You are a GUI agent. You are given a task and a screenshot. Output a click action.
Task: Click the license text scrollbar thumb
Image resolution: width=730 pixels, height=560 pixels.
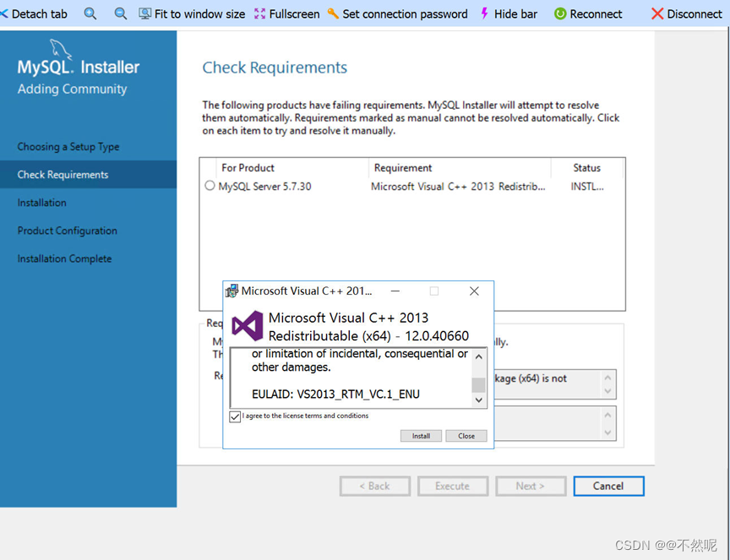(x=478, y=385)
